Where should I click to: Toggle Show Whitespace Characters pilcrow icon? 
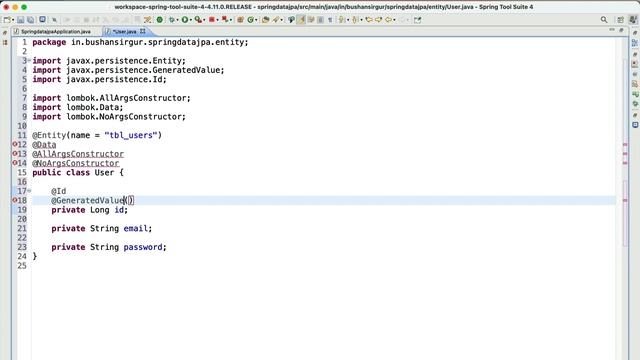(x=330, y=20)
